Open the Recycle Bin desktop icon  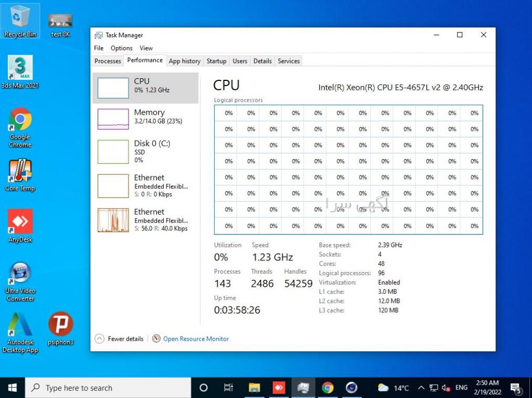pyautogui.click(x=20, y=20)
